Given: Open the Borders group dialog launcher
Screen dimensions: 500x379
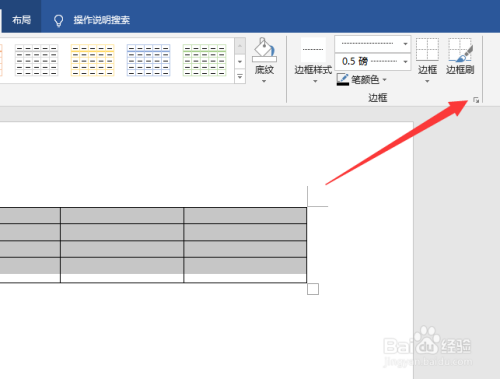Looking at the screenshot, I should [476, 100].
